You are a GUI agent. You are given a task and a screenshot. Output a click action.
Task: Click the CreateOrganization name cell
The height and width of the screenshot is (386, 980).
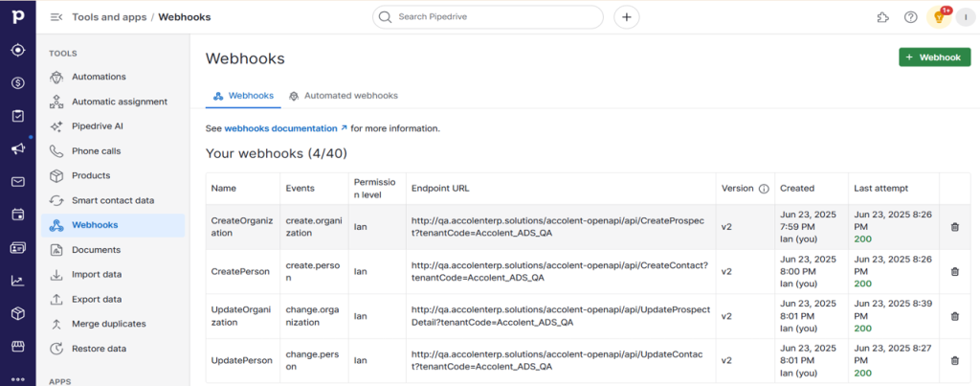coord(242,226)
